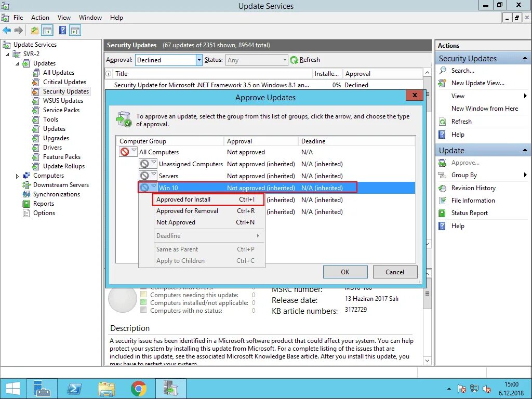532x399 pixels.
Task: Click update list scrollbar up arrow
Action: tap(428, 73)
